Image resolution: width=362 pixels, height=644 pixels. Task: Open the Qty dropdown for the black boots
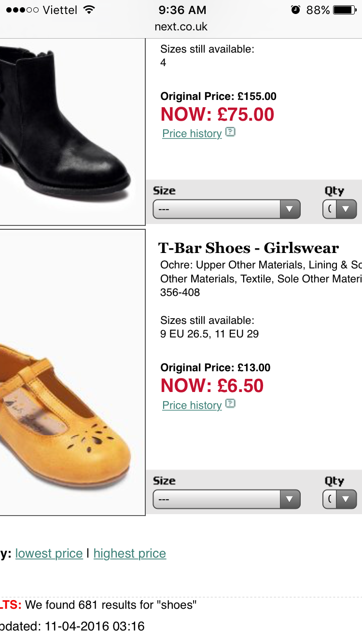point(340,210)
